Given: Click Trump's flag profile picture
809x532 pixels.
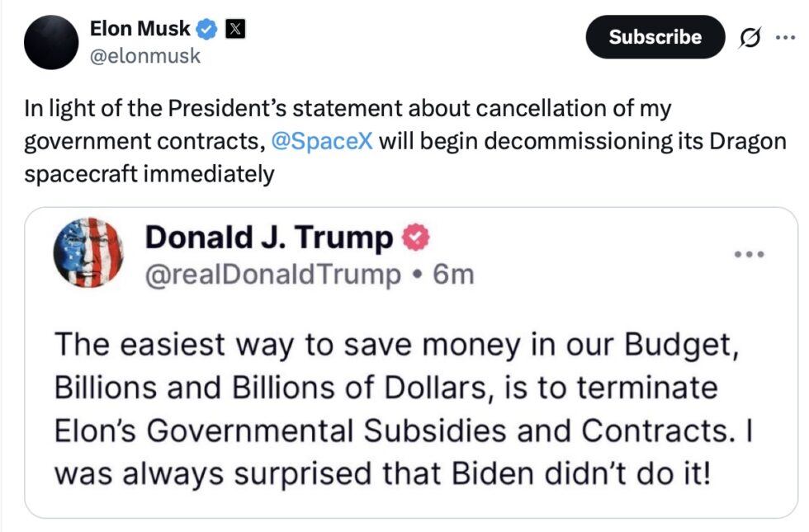Looking at the screenshot, I should pyautogui.click(x=88, y=252).
